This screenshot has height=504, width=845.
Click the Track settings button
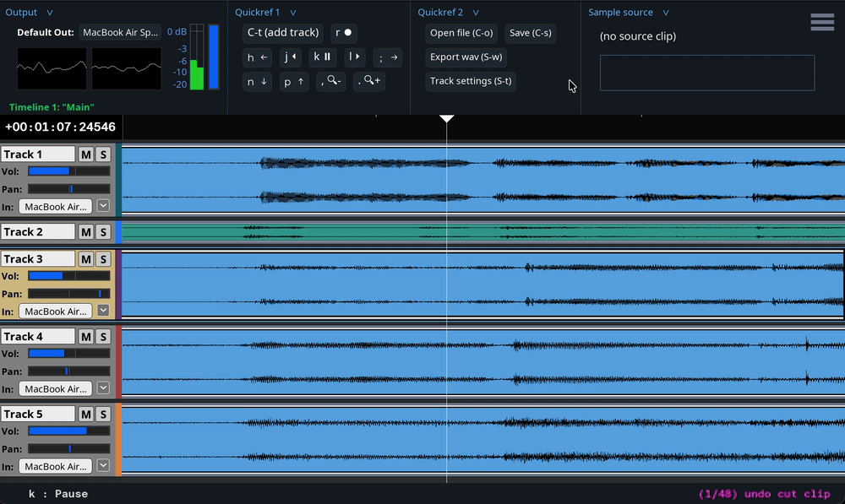(x=471, y=81)
